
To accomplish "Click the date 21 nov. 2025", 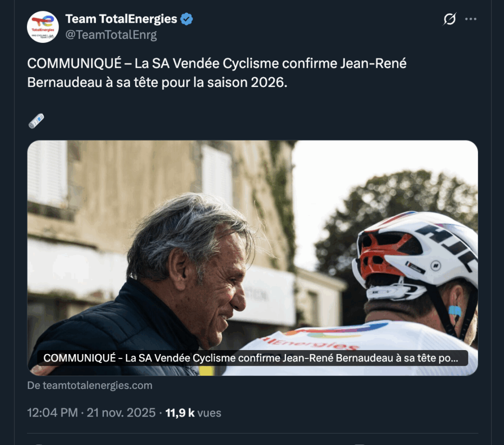I will 121,413.
